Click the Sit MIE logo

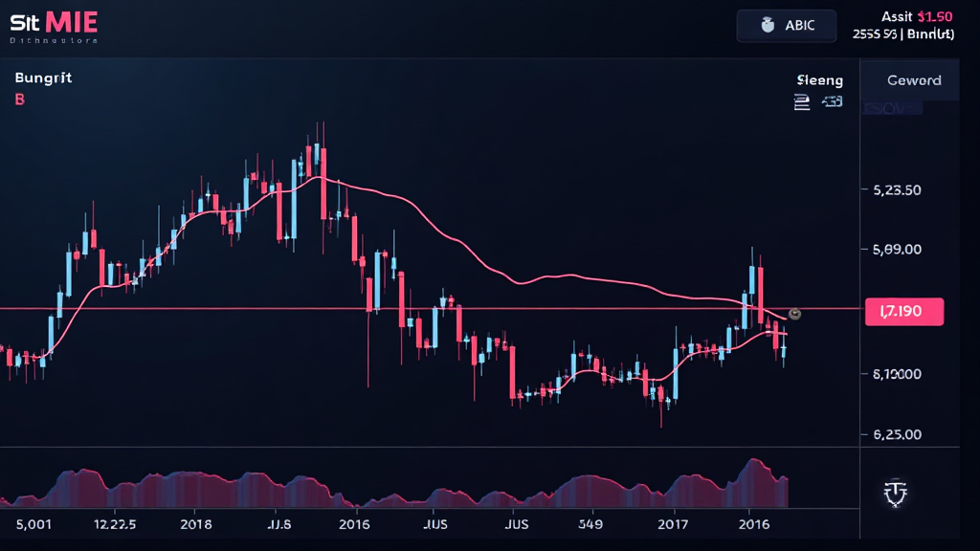[x=53, y=21]
